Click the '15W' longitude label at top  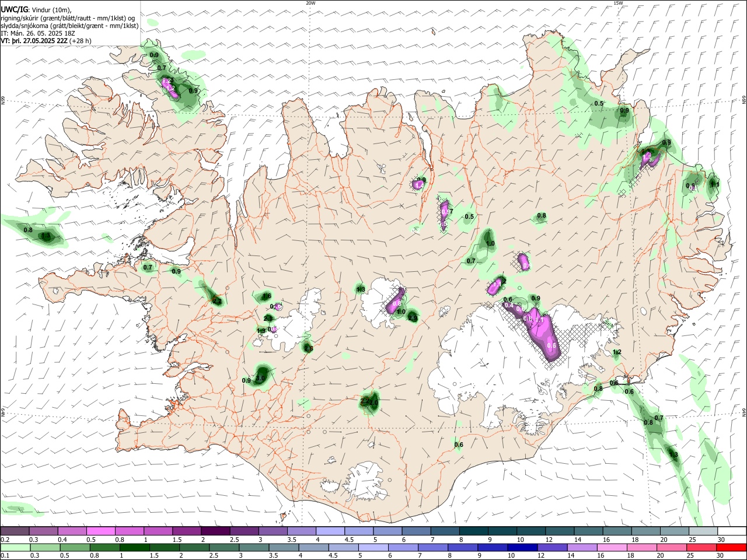point(618,3)
